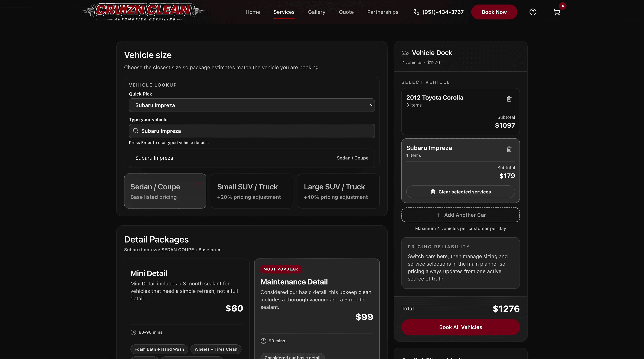Choose the Mini Detail package card
The image size is (644, 359).
[187, 308]
